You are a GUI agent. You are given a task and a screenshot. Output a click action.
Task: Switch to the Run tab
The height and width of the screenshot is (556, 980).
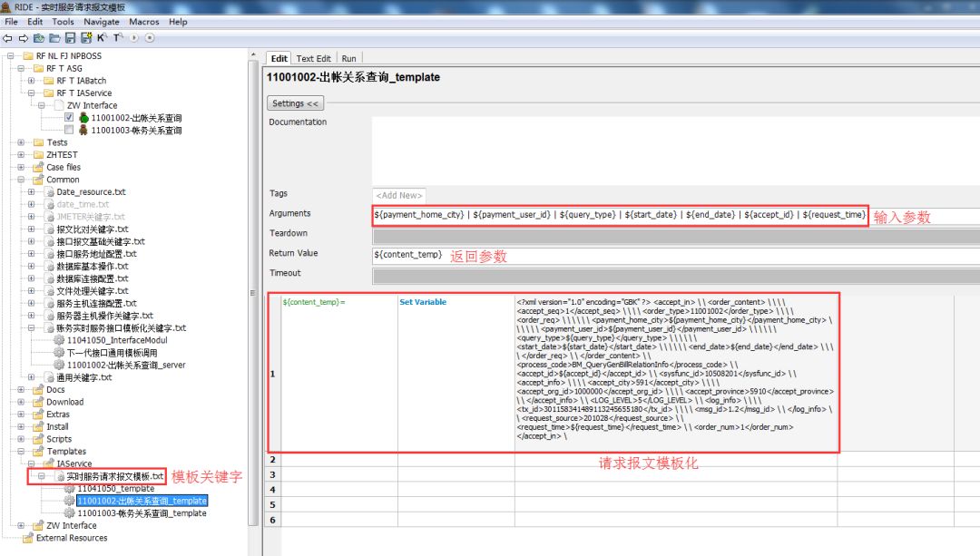(348, 58)
